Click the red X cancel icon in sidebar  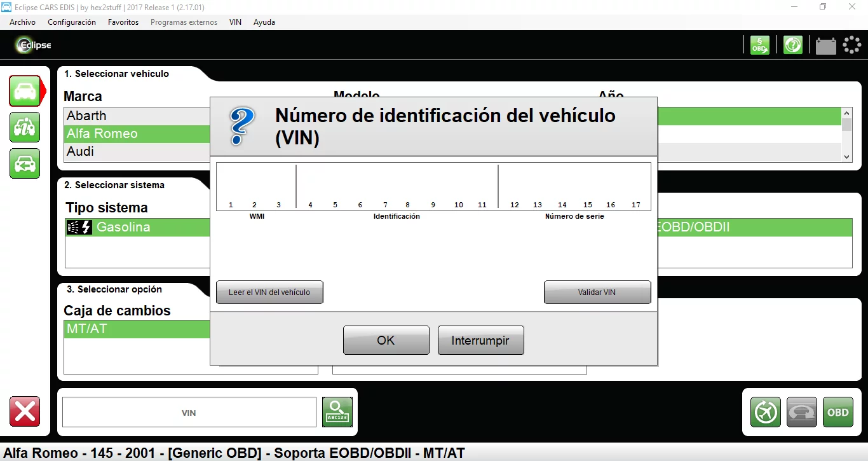(24, 412)
